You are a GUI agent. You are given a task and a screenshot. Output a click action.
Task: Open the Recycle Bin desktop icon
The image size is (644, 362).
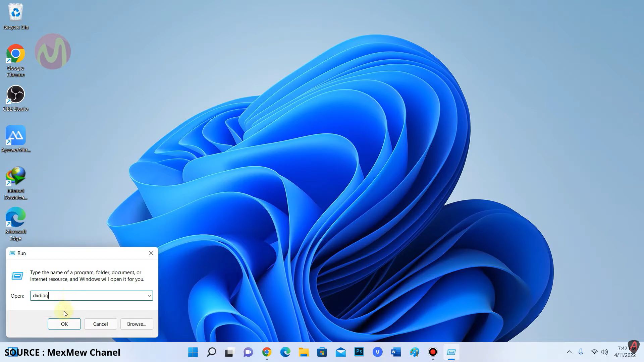pyautogui.click(x=15, y=16)
